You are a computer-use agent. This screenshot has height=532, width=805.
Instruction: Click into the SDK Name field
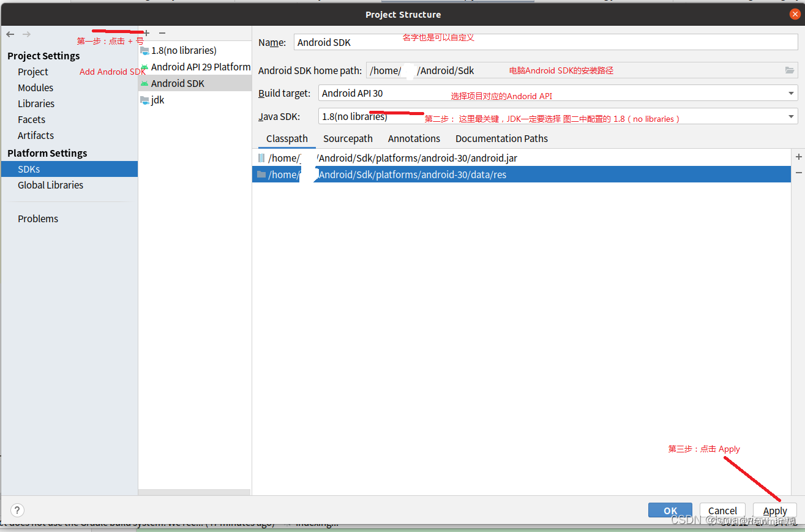click(545, 42)
